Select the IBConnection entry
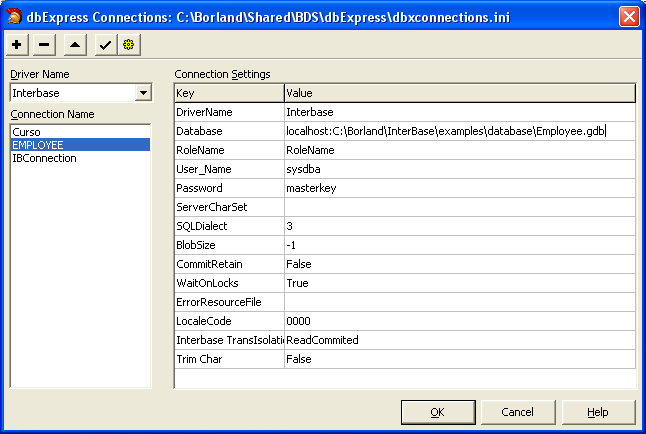Viewport: 646px width, 434px height. tap(44, 158)
